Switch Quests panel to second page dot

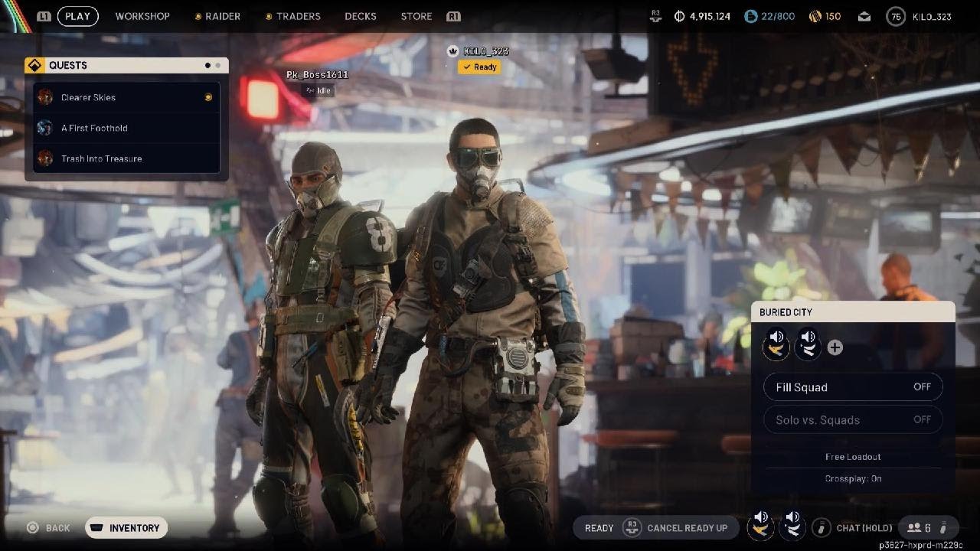[x=217, y=66]
